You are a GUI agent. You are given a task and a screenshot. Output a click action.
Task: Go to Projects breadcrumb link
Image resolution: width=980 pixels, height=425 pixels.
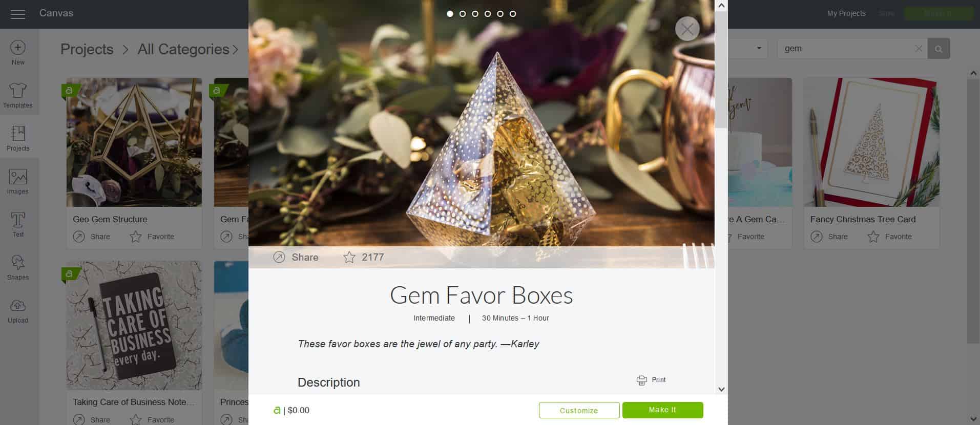pyautogui.click(x=87, y=49)
